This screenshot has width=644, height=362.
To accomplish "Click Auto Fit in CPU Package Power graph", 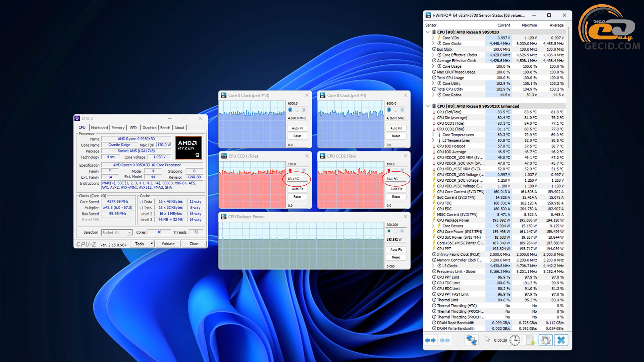I will [x=396, y=250].
